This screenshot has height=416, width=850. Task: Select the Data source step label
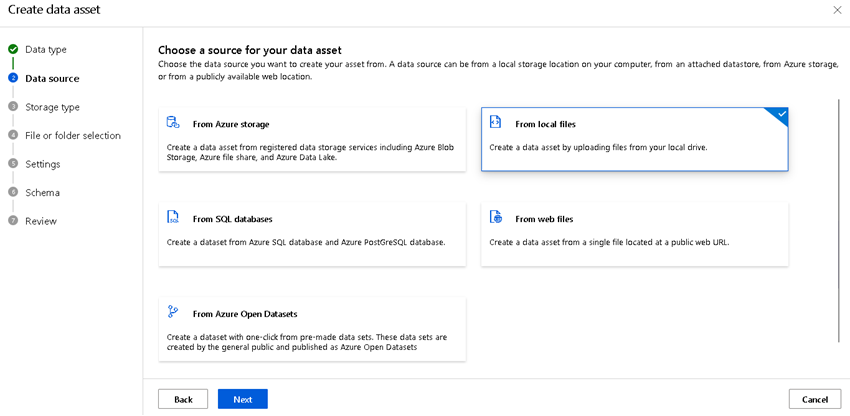(52, 79)
